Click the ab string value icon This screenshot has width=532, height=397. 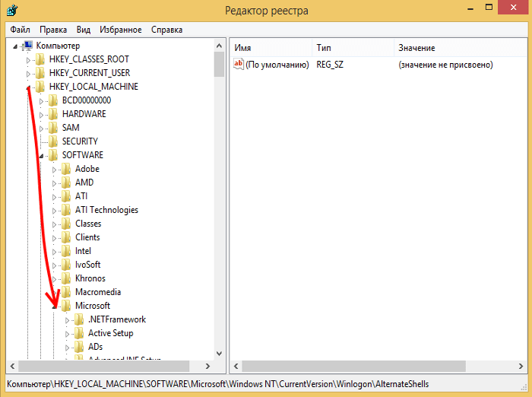(x=238, y=65)
